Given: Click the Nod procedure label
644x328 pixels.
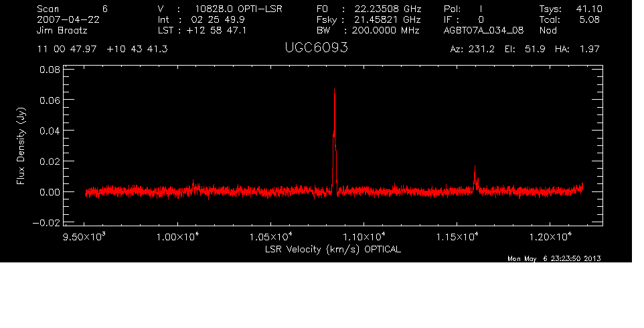Looking at the screenshot, I should [x=548, y=30].
